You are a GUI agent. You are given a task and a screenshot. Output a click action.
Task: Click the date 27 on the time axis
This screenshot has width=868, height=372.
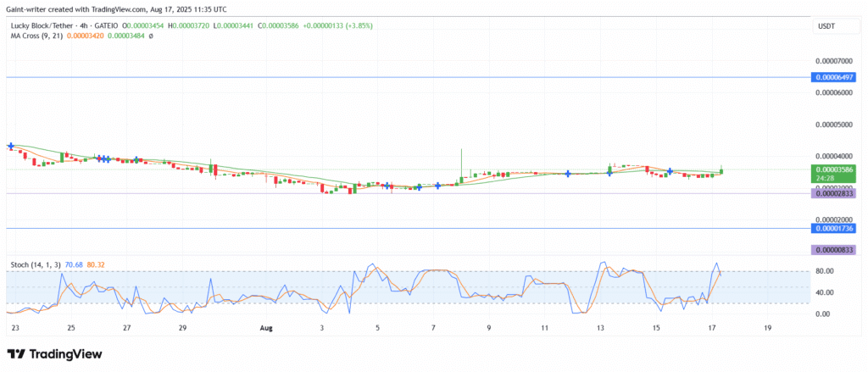click(x=127, y=328)
